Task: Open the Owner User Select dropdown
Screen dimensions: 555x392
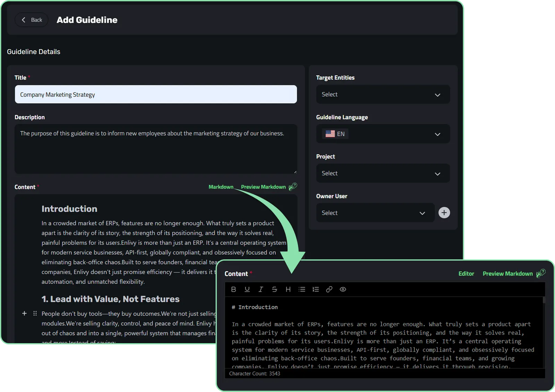Action: pos(375,213)
